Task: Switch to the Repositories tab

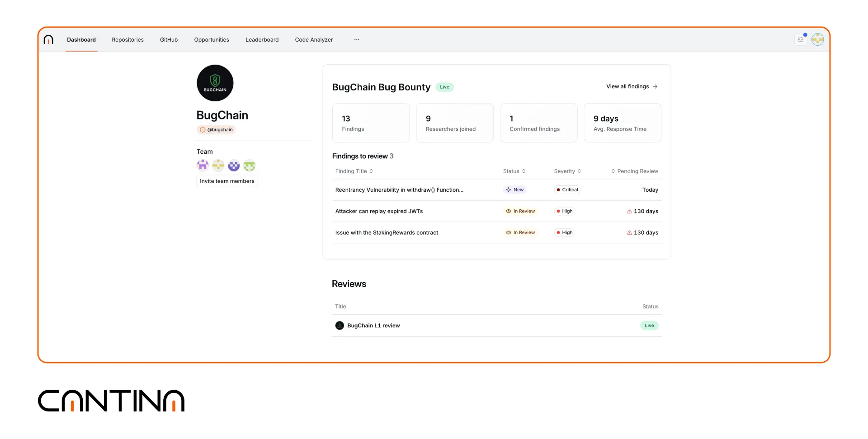Action: pos(127,39)
